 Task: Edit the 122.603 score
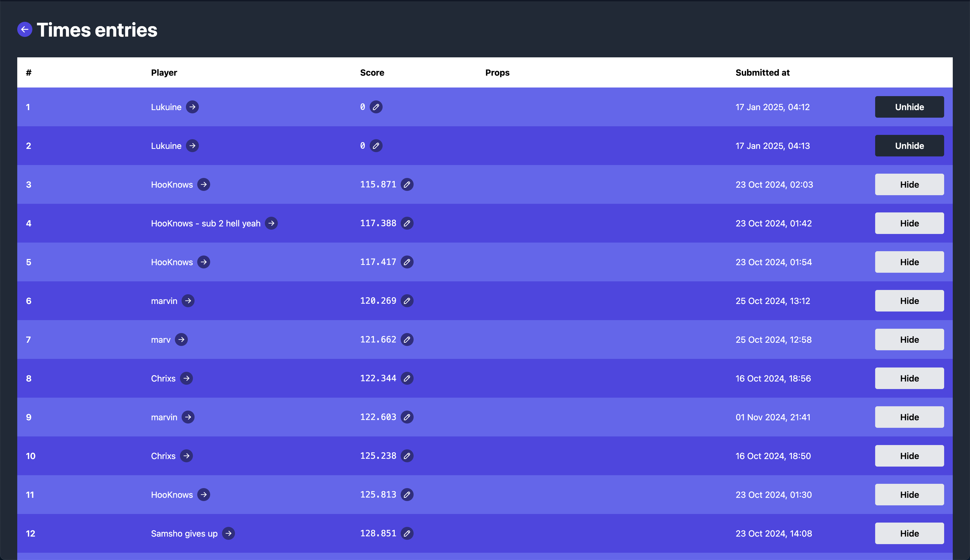click(x=407, y=417)
